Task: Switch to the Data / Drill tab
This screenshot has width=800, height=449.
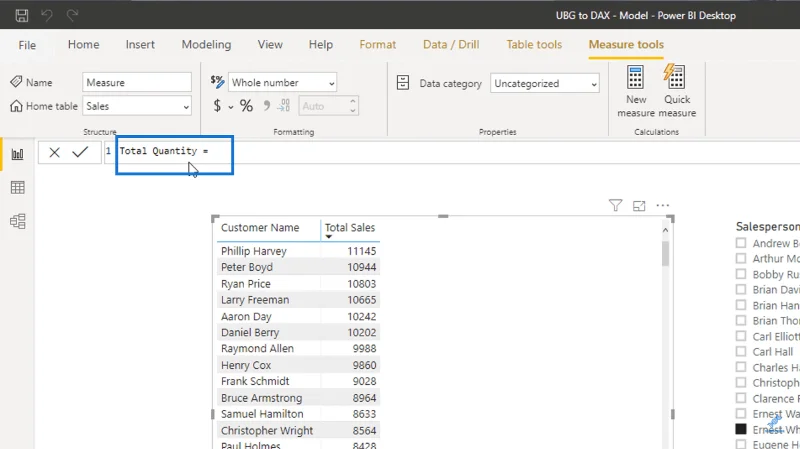Action: pos(451,44)
